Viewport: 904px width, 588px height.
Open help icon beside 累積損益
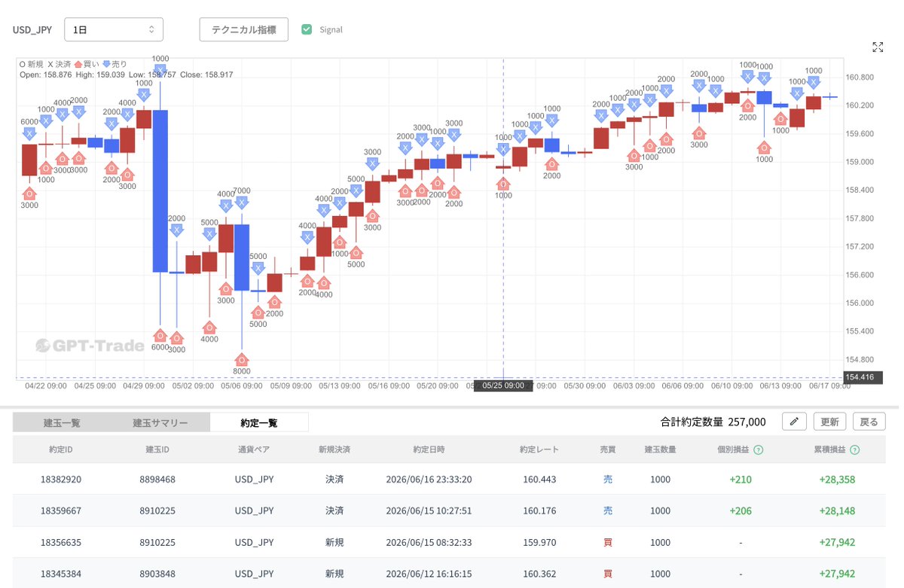pyautogui.click(x=855, y=449)
